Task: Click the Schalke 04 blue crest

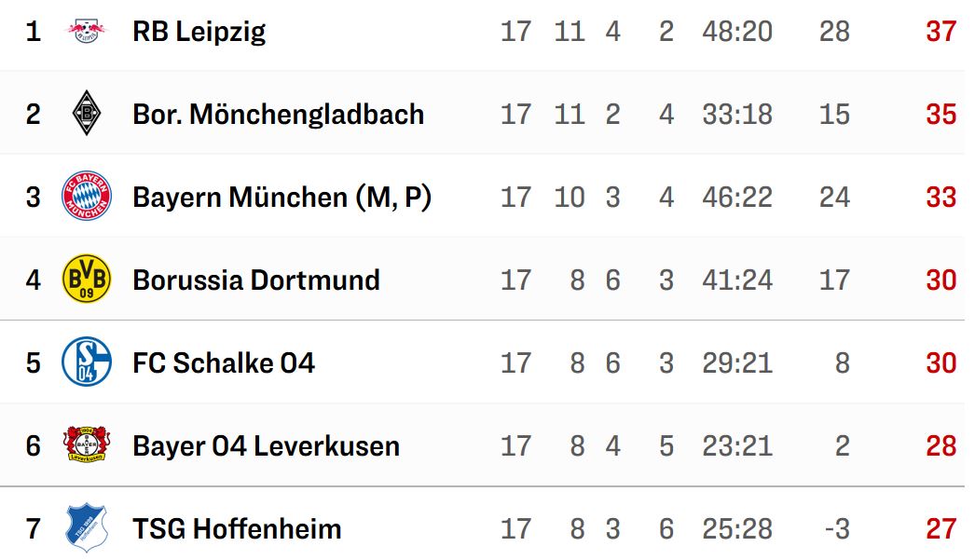Action: [87, 362]
